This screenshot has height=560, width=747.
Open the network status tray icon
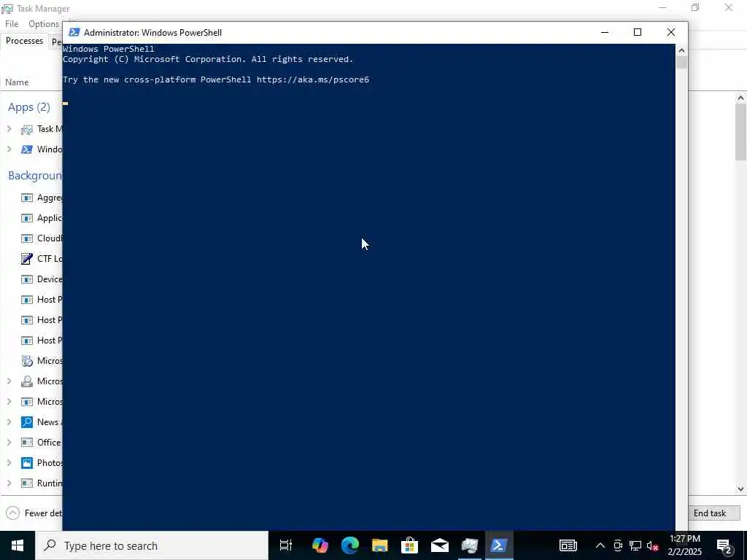point(635,545)
